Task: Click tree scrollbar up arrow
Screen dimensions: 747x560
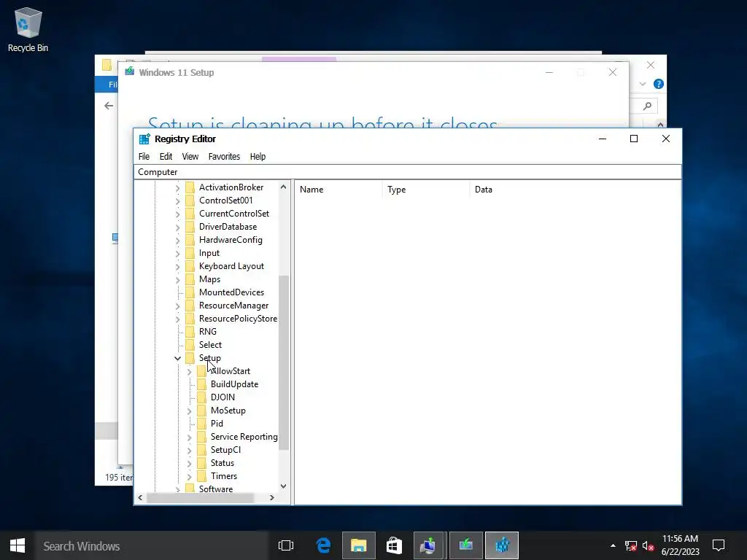Action: pyautogui.click(x=284, y=187)
